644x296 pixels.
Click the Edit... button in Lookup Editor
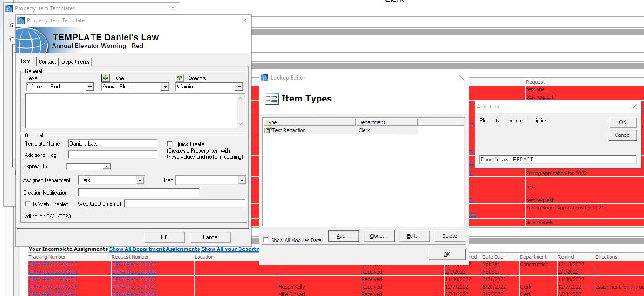(x=414, y=236)
